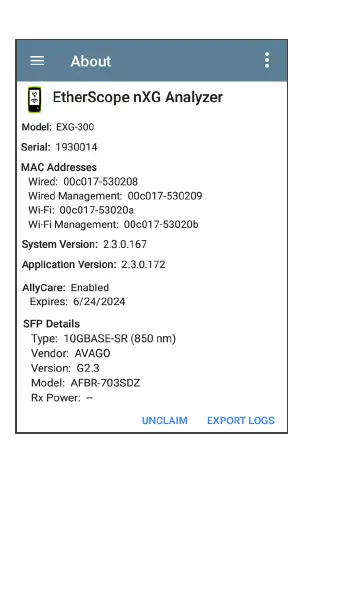Open the hamburger navigation menu

point(37,61)
